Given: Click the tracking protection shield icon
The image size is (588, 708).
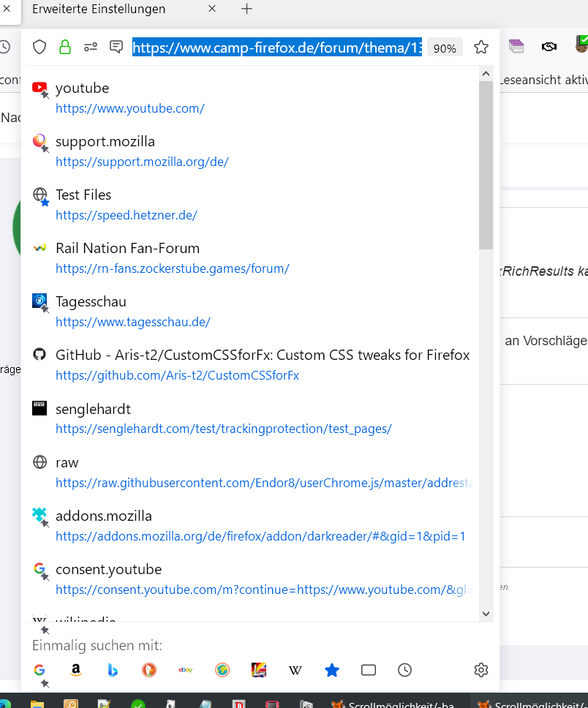Looking at the screenshot, I should pyautogui.click(x=39, y=48).
